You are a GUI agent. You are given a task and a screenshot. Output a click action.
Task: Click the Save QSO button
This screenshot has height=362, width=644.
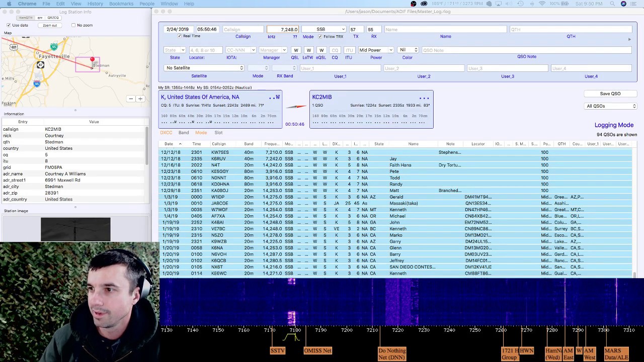[610, 94]
